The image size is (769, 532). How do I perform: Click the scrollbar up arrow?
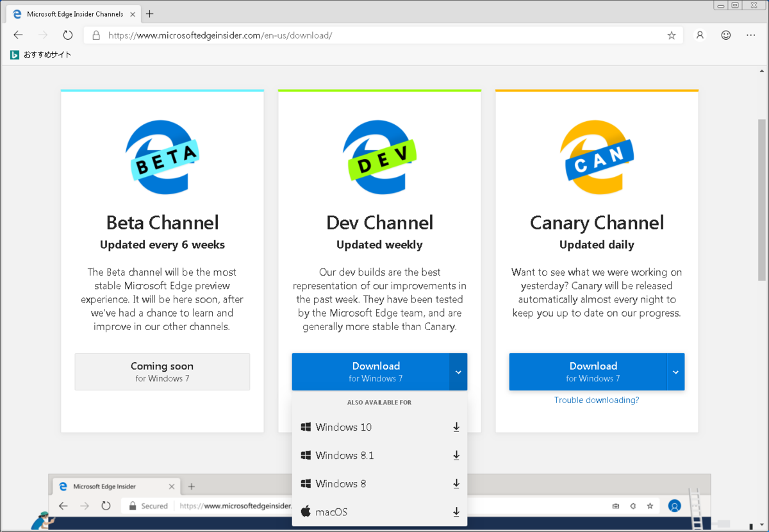[761, 70]
